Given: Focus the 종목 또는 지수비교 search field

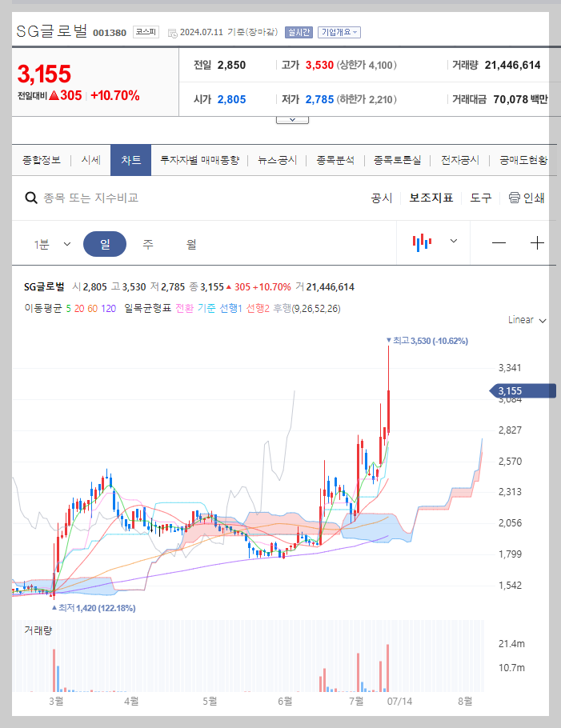Looking at the screenshot, I should tap(91, 198).
